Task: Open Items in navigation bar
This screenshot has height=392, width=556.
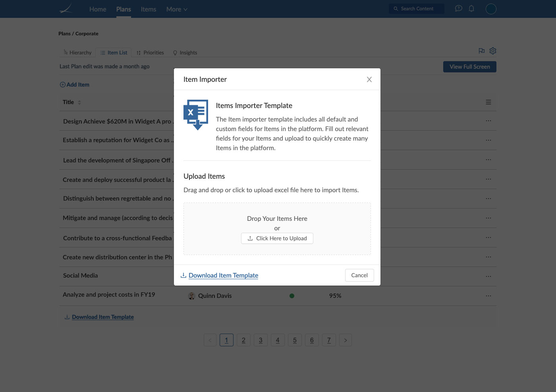Action: 149,9
